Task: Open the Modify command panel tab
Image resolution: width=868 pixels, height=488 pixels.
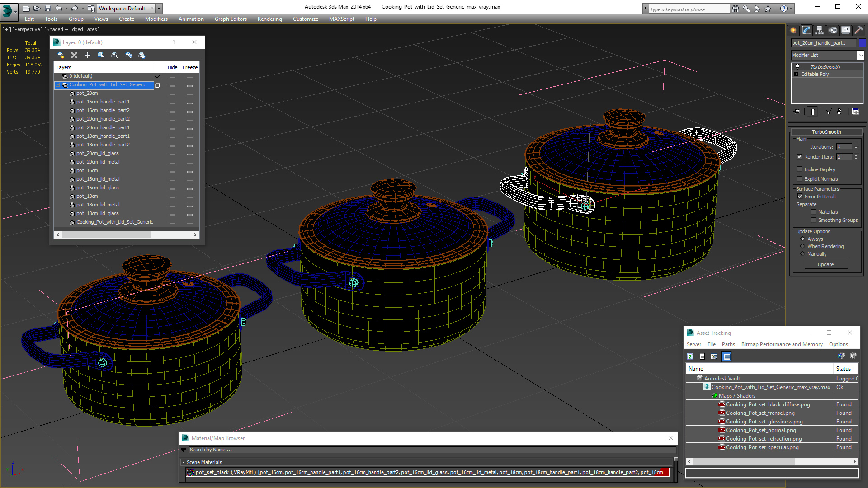Action: tap(807, 30)
